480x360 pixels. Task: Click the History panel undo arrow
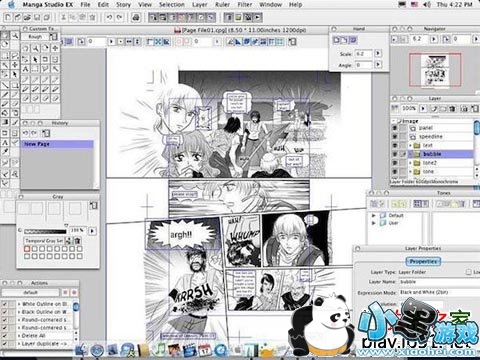pyautogui.click(x=26, y=133)
